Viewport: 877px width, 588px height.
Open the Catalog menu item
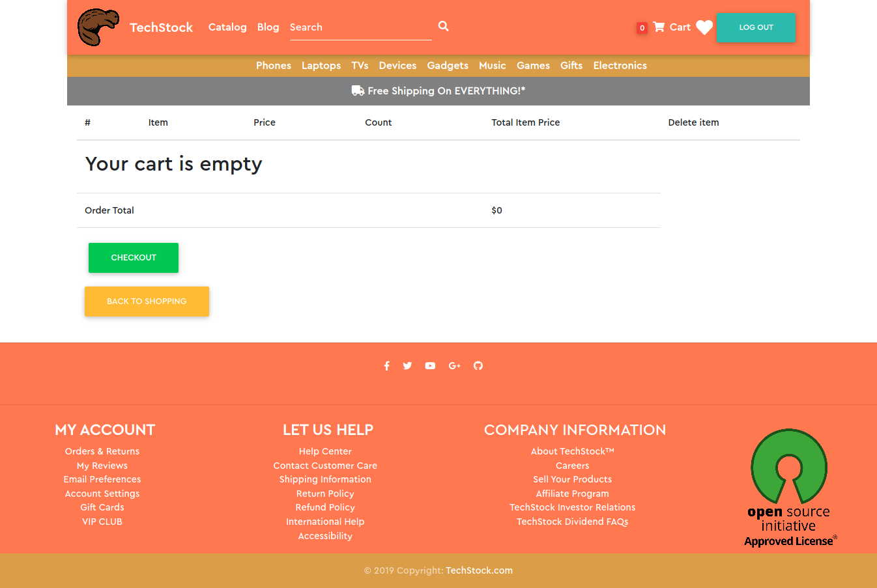tap(227, 27)
